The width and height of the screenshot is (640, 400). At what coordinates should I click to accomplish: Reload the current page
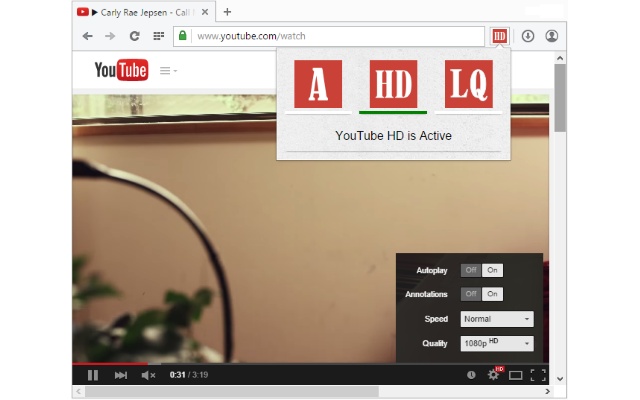(x=134, y=36)
